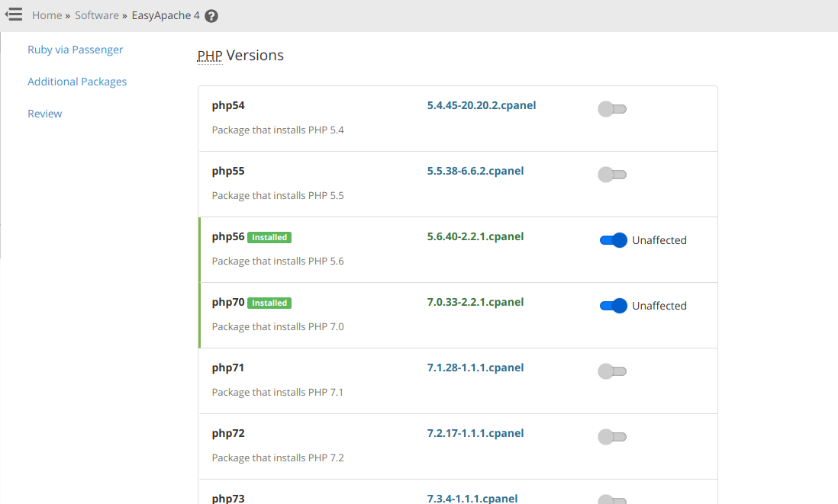Collapse the sidebar using the menu icon

tap(14, 15)
